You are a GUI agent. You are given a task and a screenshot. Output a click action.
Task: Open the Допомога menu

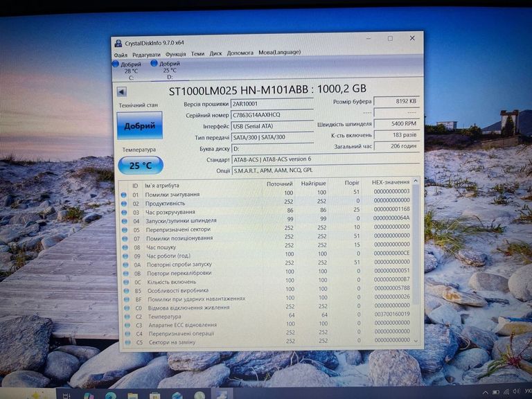(x=240, y=53)
